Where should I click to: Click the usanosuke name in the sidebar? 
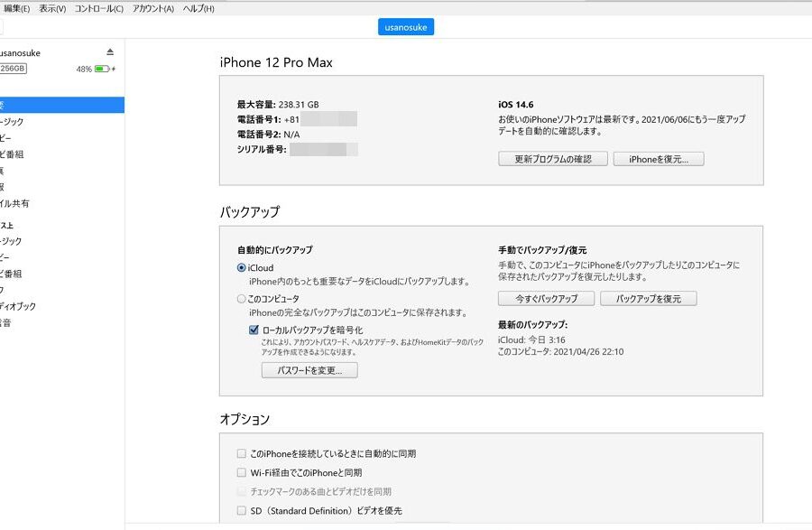pyautogui.click(x=20, y=53)
